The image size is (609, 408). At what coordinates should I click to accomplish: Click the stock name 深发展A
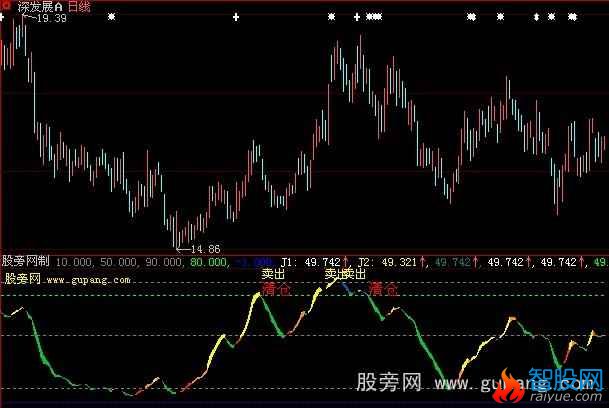pos(40,6)
